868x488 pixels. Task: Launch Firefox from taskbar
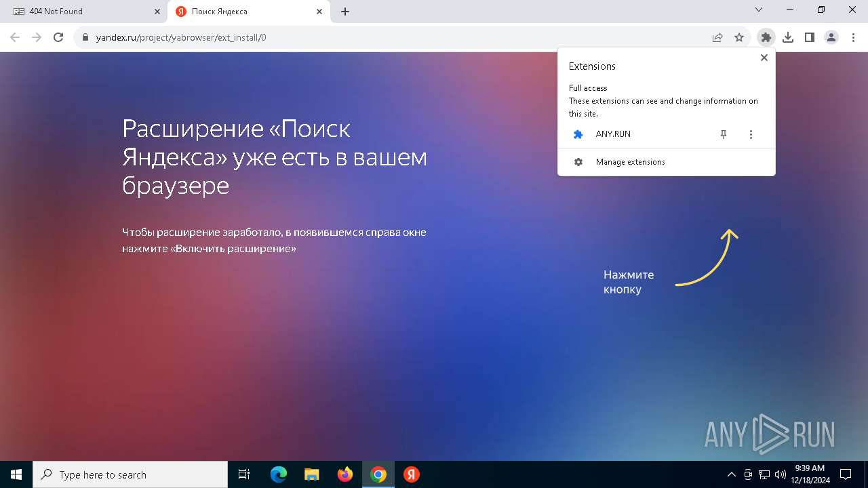point(345,474)
